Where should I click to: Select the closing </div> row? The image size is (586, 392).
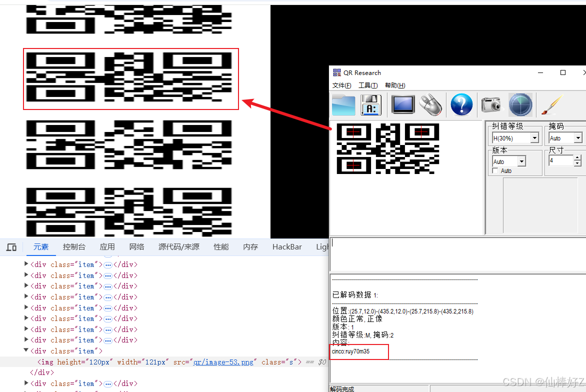point(42,372)
